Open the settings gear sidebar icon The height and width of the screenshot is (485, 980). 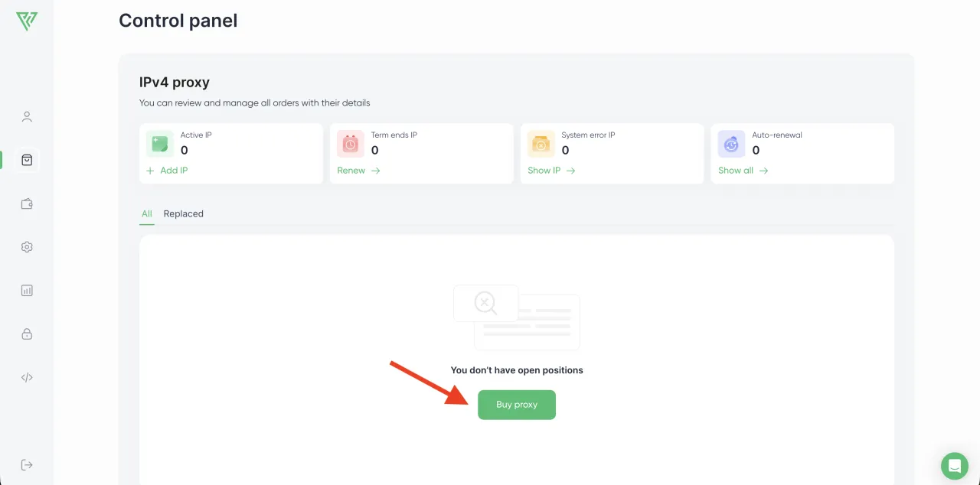[27, 247]
